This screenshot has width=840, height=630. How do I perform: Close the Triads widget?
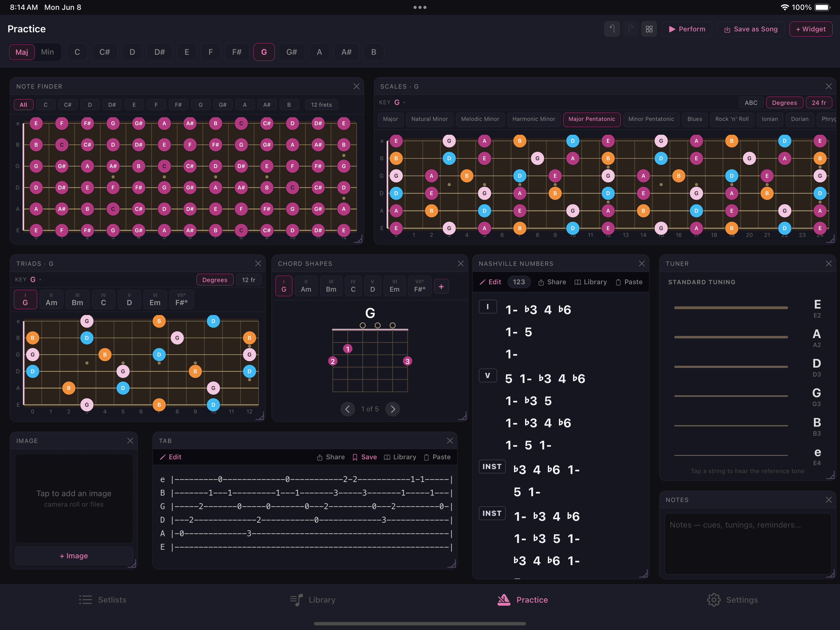point(258,263)
